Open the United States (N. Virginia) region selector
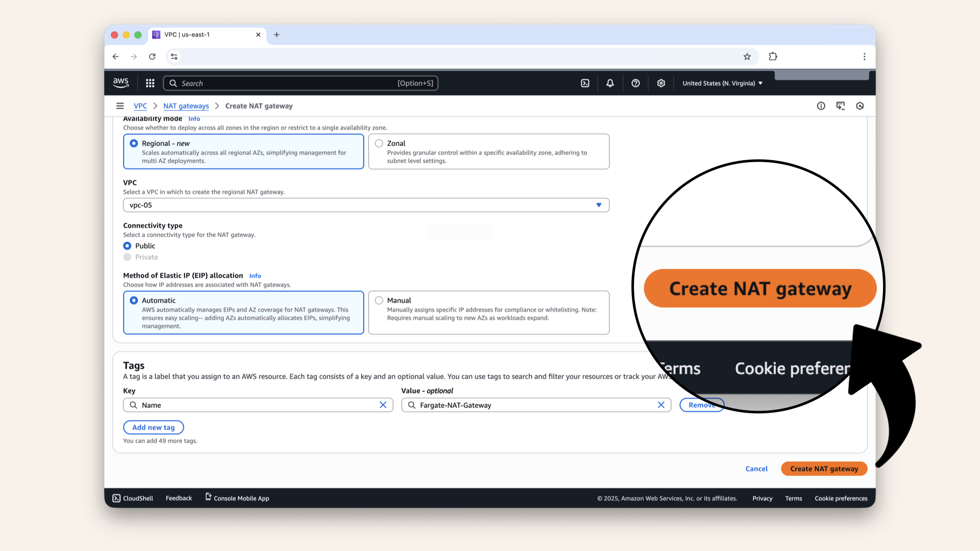Viewport: 980px width, 551px height. (x=722, y=83)
